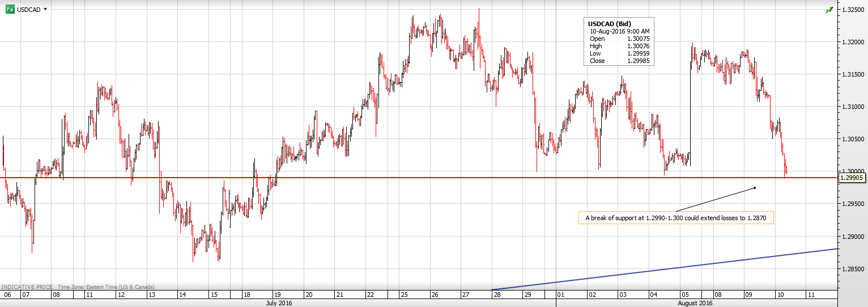Click the 1.32000 price axis label

pos(852,42)
